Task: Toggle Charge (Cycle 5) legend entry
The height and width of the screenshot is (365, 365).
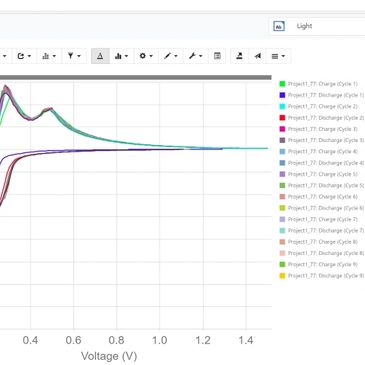Action: 318,174
